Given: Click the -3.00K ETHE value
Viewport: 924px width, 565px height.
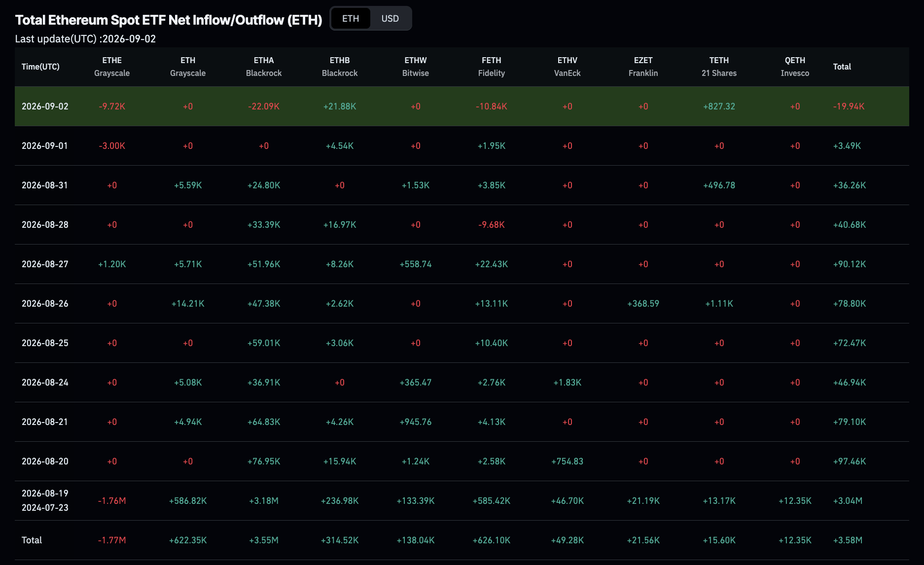Looking at the screenshot, I should (x=112, y=146).
